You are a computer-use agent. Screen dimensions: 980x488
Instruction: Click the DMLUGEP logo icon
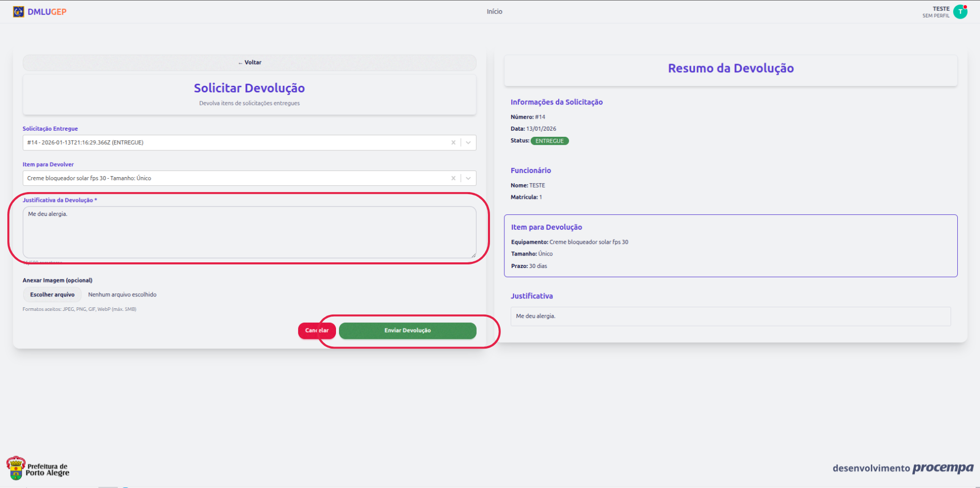point(19,11)
